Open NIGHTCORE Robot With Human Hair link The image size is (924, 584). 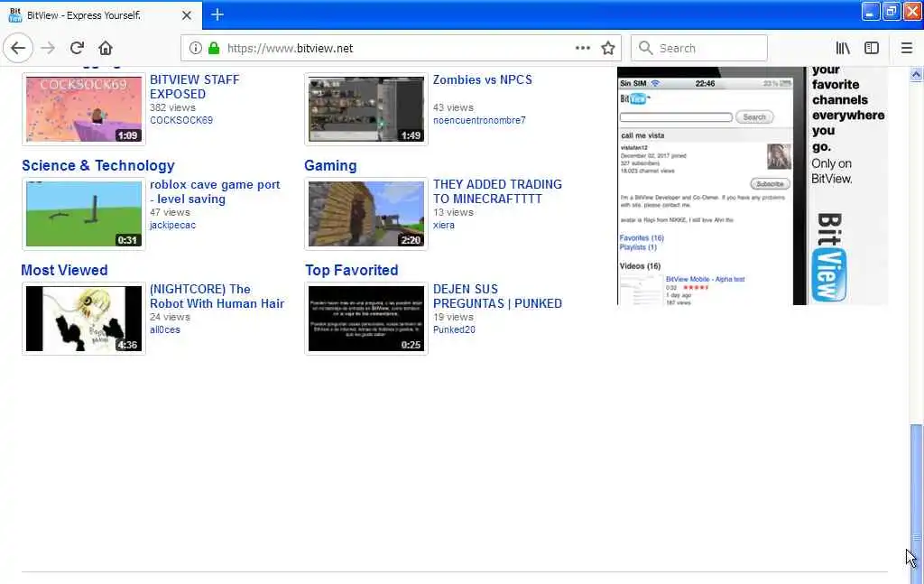pos(217,296)
